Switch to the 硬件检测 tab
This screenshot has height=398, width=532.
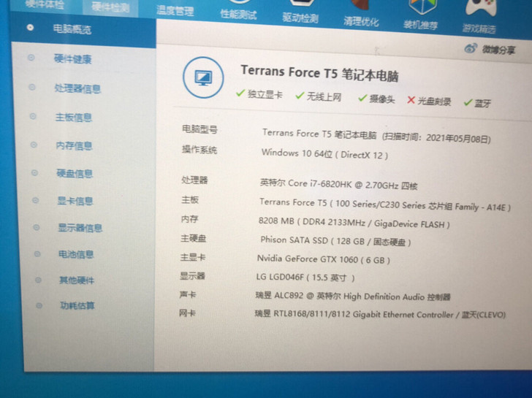point(110,7)
